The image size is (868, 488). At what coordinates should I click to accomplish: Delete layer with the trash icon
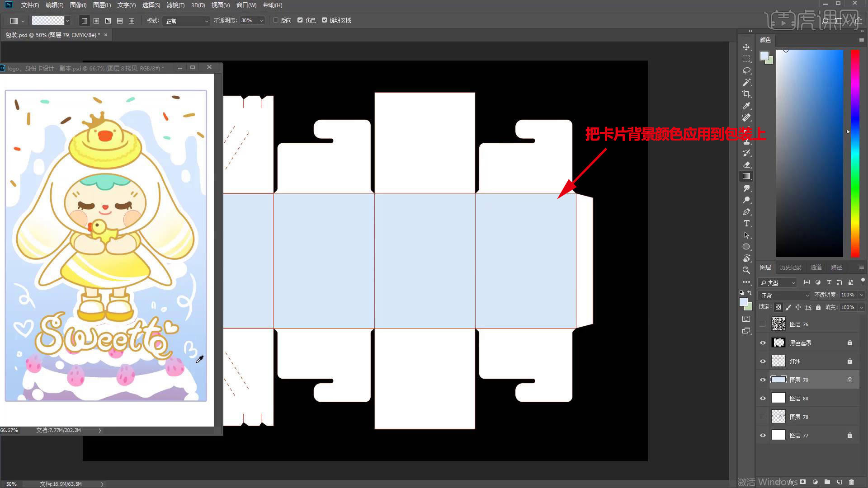tap(852, 482)
